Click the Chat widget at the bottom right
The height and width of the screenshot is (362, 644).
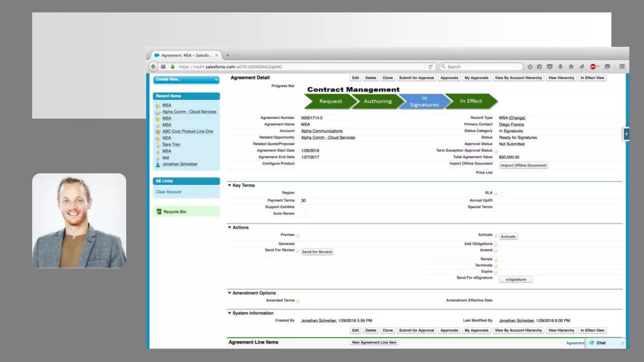tap(605, 343)
